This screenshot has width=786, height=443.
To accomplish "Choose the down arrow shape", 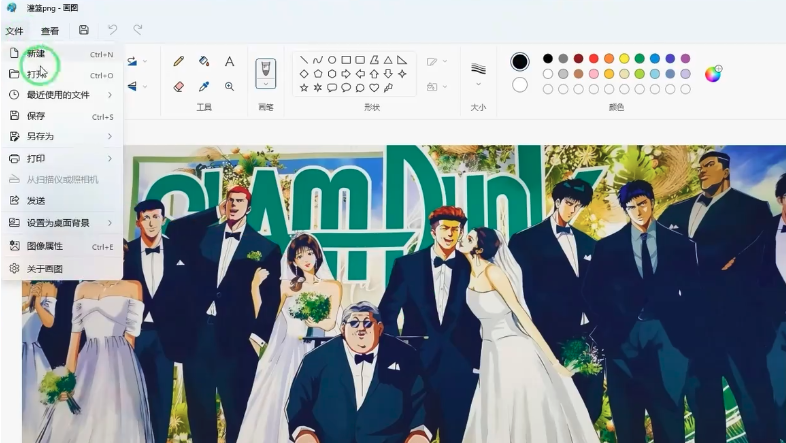I will point(388,74).
